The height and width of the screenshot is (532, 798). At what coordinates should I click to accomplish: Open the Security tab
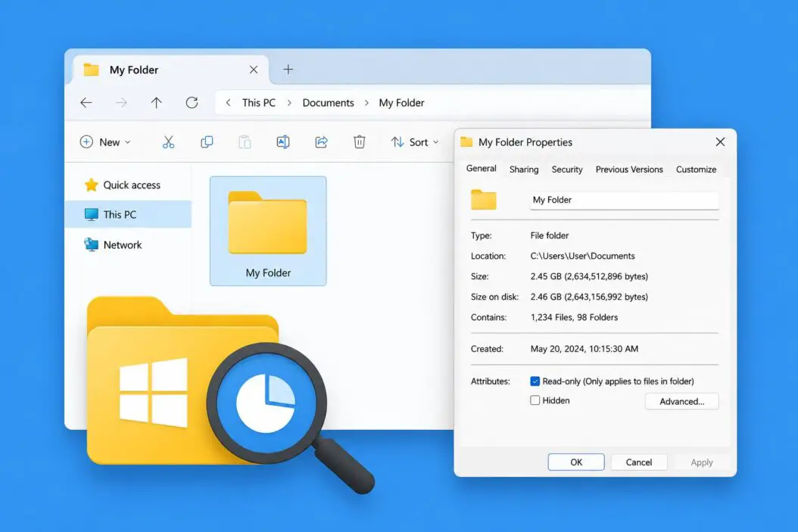pyautogui.click(x=567, y=170)
